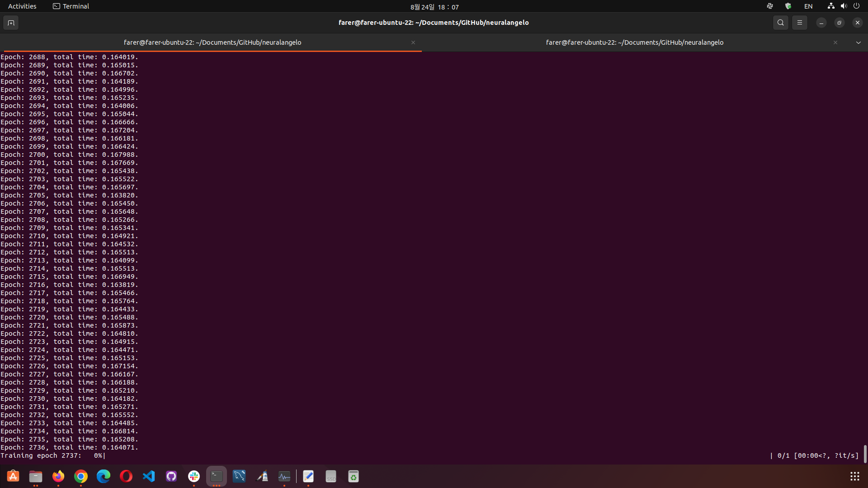Open the network menu in top bar
Screen dimensions: 868x488
point(830,6)
